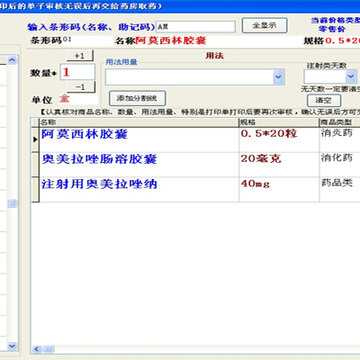Click the 数量 quantity input field
Image resolution: width=360 pixels, height=360 pixels.
click(77, 72)
